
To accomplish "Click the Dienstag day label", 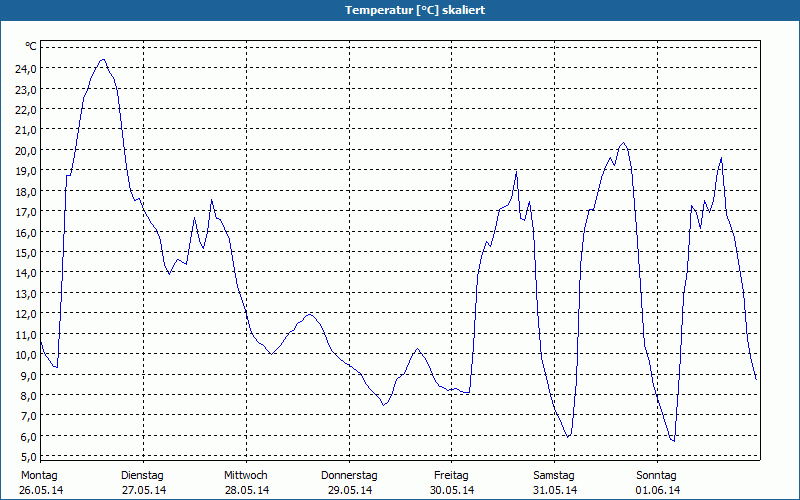I will pyautogui.click(x=142, y=476).
